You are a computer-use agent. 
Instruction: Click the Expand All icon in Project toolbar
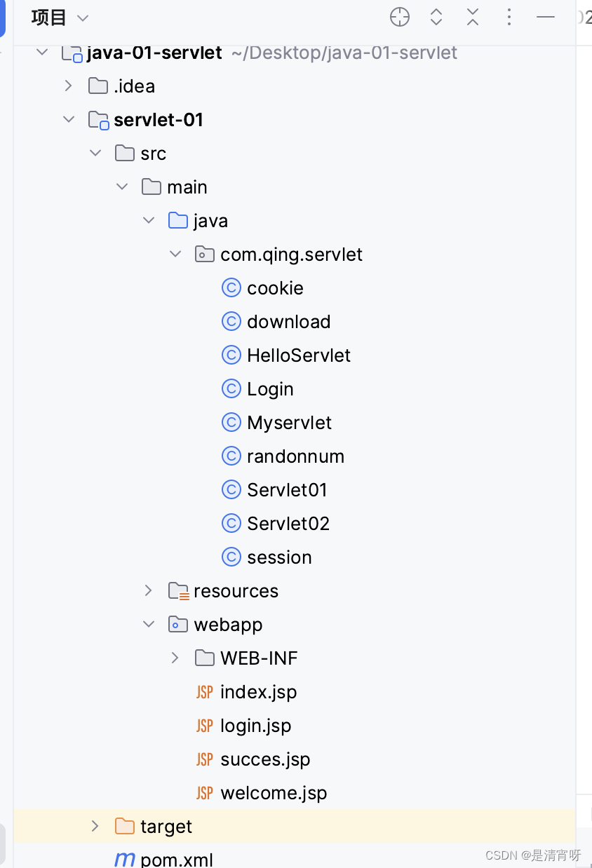pyautogui.click(x=436, y=17)
